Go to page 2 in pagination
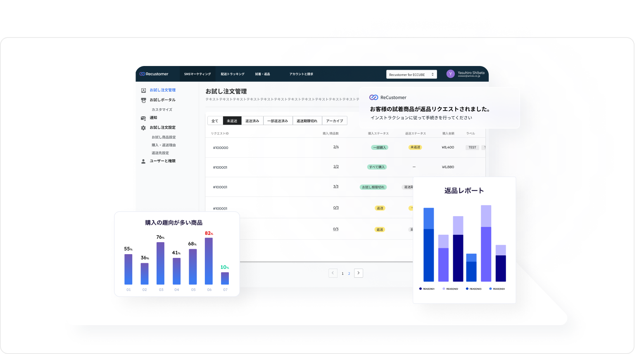The image size is (644, 354). point(349,274)
